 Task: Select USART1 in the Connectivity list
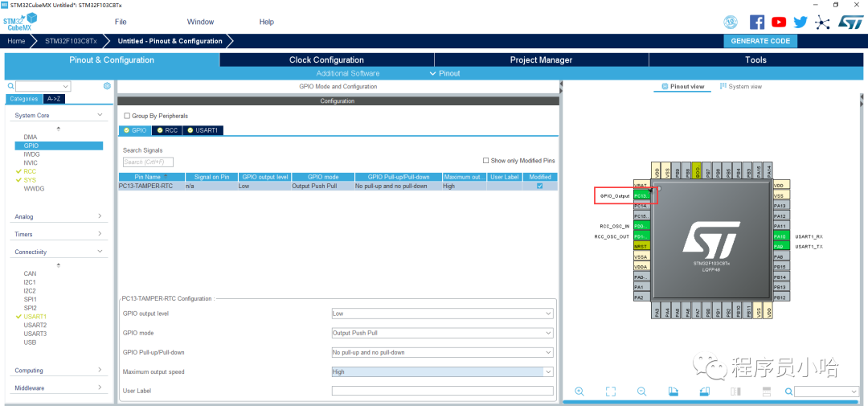click(35, 317)
